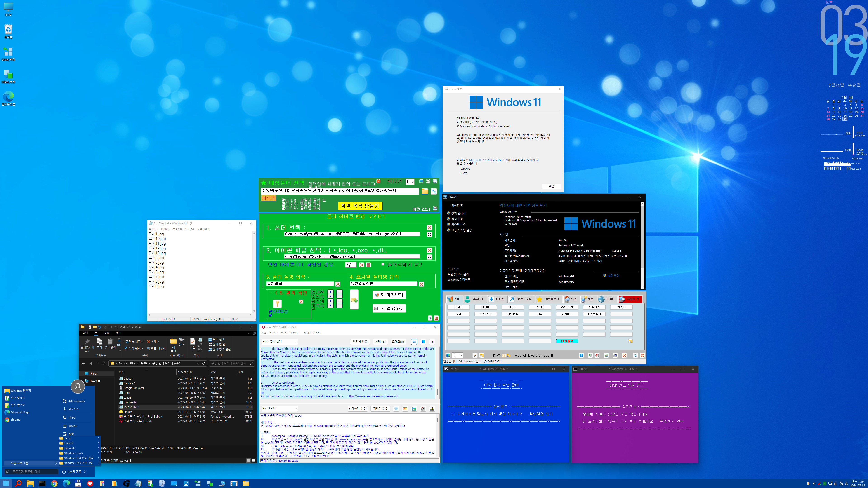Click the 7. 적용하기 button
Viewport: 868px width, 488px height.
[389, 308]
